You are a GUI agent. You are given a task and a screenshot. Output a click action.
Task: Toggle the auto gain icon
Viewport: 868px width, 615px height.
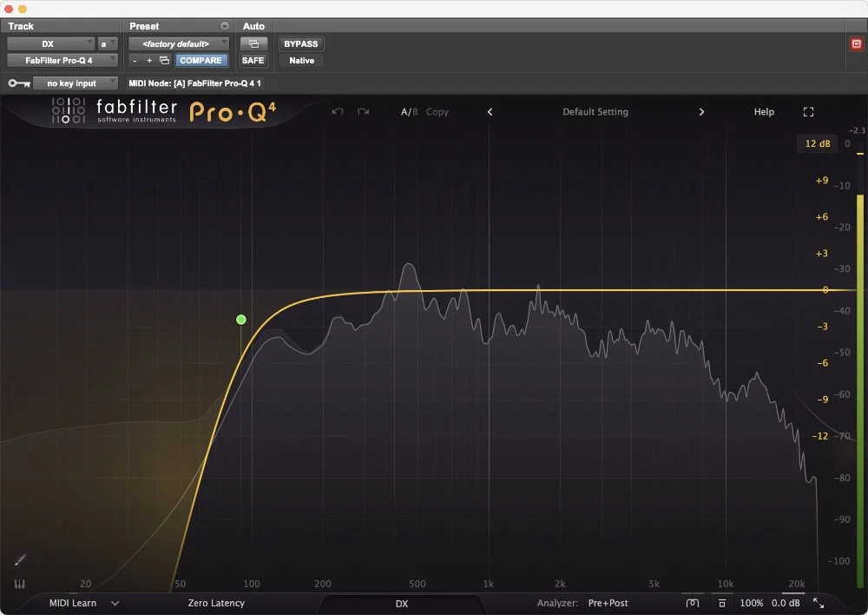[x=722, y=603]
